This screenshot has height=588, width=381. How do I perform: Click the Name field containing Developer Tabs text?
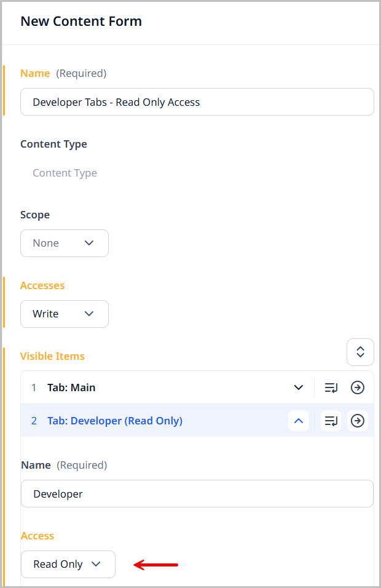197,101
